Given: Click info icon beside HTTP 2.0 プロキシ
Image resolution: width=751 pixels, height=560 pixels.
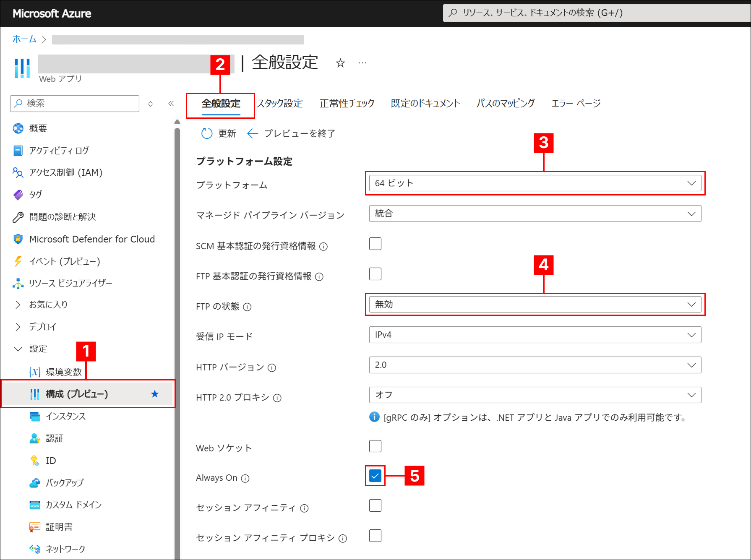Looking at the screenshot, I should [277, 398].
